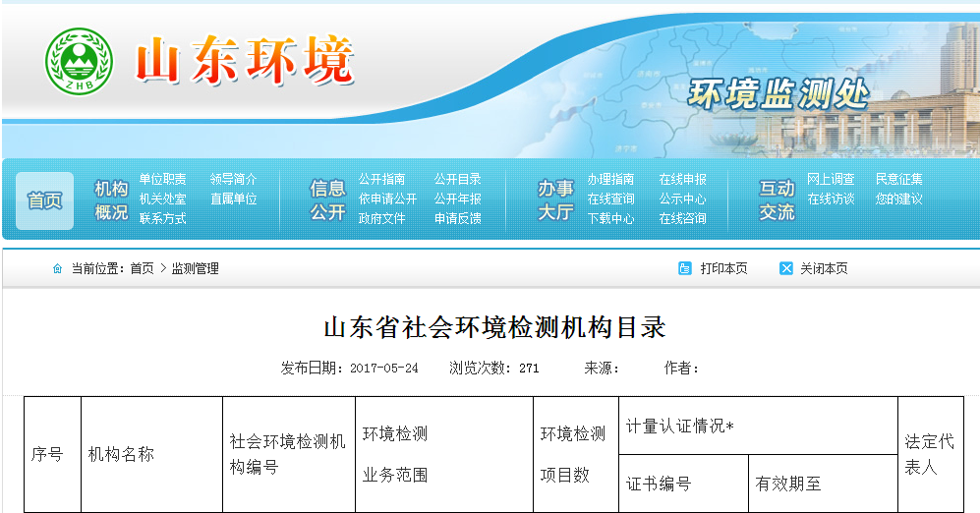The width and height of the screenshot is (980, 513).
Task: Click the 社会环境检测机构编号 header cell
Action: (x=289, y=454)
